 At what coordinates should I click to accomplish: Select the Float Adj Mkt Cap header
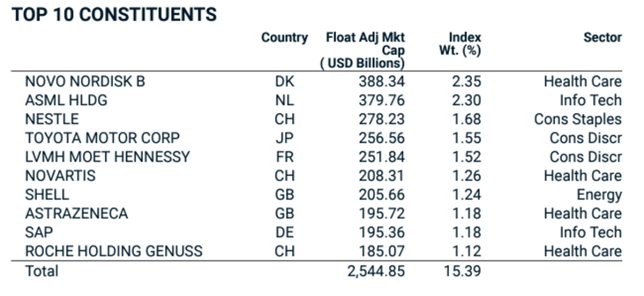click(363, 50)
